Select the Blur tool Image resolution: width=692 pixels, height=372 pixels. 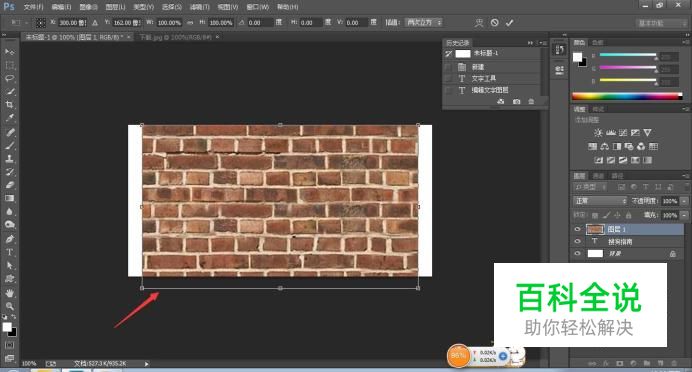tap(9, 211)
